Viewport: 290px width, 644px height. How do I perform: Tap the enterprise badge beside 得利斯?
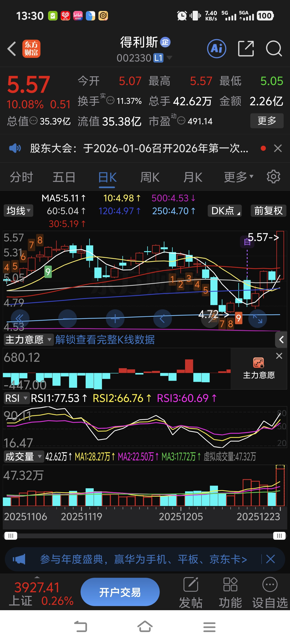click(165, 42)
